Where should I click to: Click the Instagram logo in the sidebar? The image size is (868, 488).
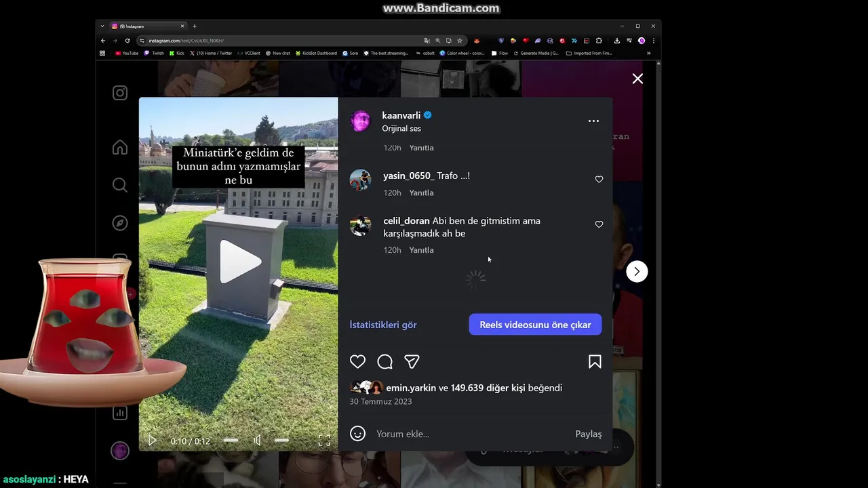point(120,93)
